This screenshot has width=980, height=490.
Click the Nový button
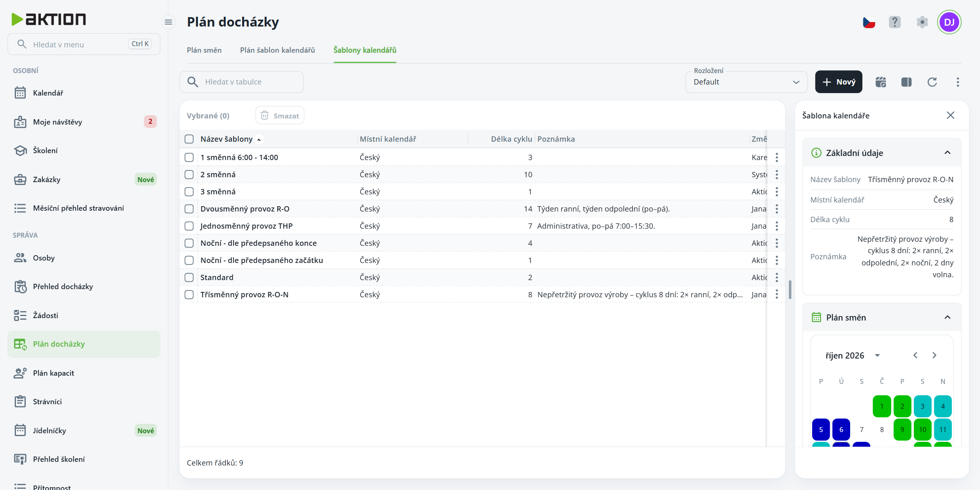pyautogui.click(x=839, y=82)
